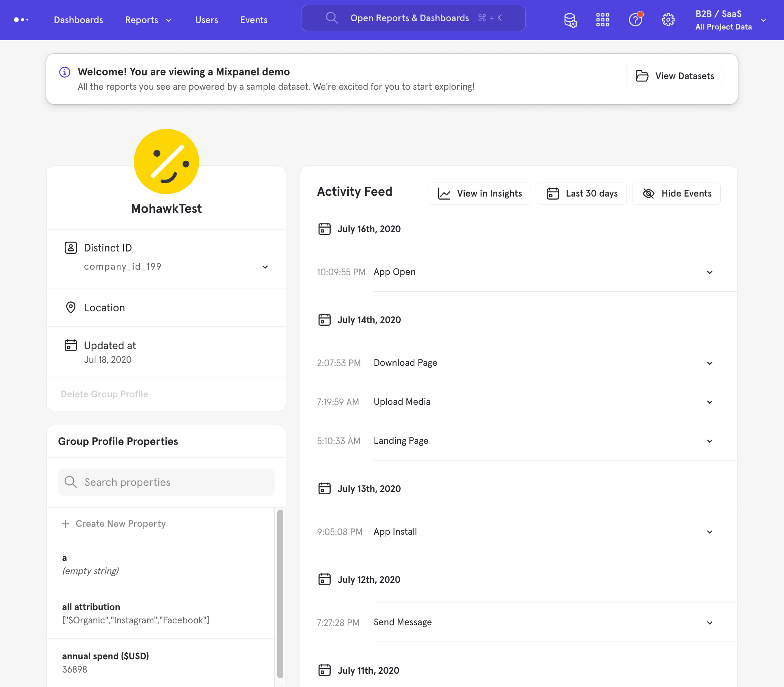The image size is (784, 687).
Task: Click the View Datasets button
Action: (x=675, y=76)
